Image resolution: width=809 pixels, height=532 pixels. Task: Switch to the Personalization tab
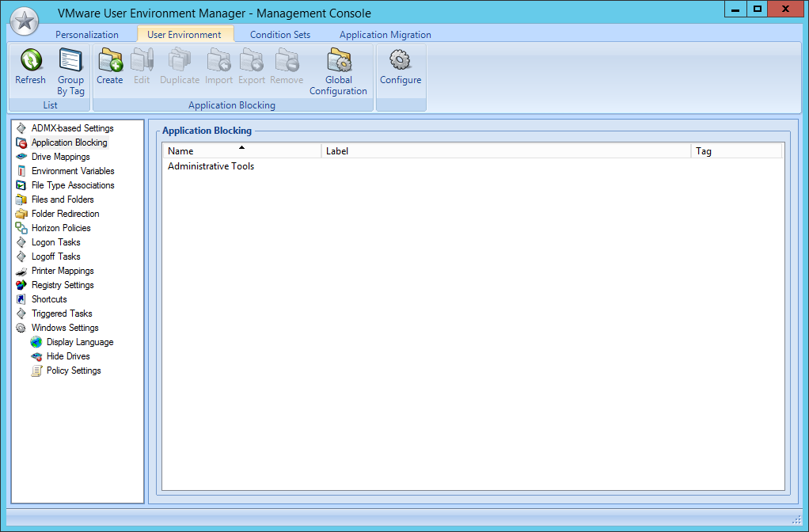tap(87, 35)
